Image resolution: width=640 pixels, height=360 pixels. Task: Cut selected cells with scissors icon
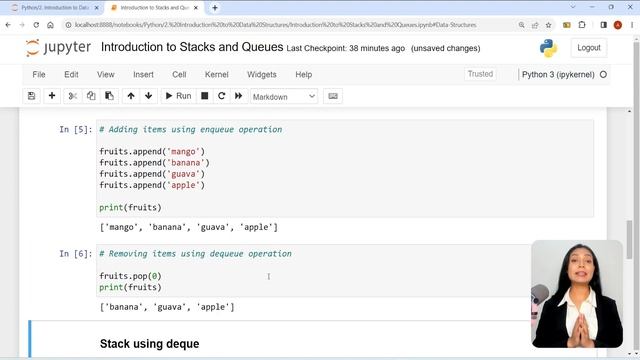pos(73,96)
